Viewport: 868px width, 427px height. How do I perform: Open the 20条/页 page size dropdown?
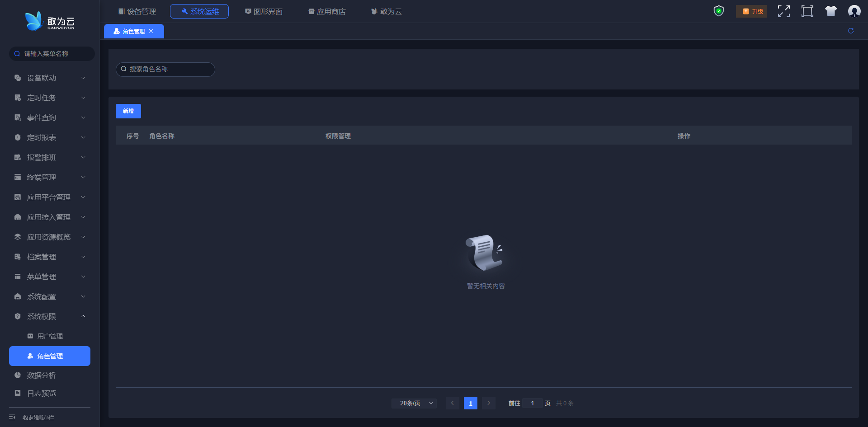coord(414,403)
